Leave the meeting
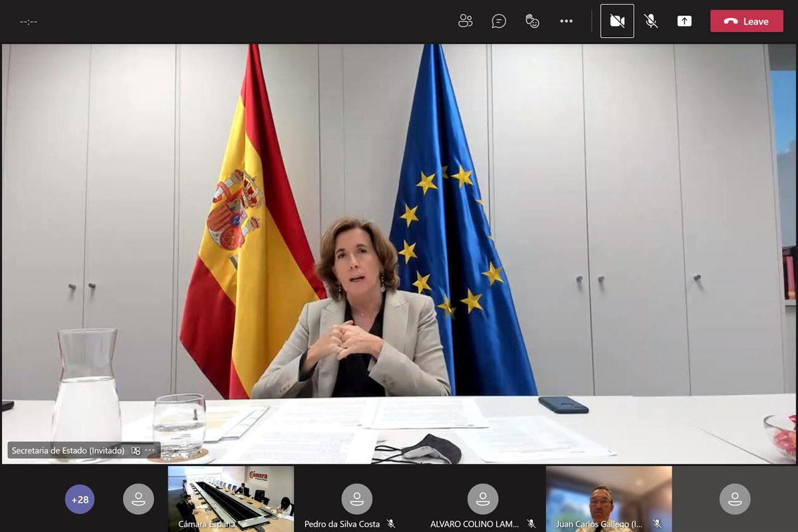The width and height of the screenshot is (798, 532). 746,21
